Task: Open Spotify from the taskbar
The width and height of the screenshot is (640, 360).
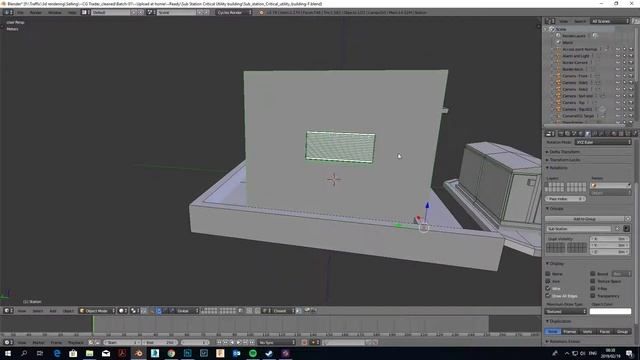Action: pos(253,353)
